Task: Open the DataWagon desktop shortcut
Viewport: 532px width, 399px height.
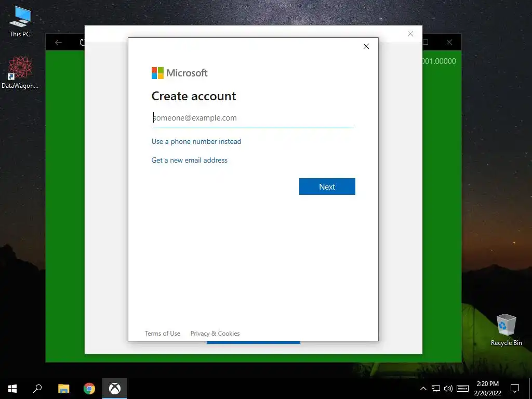Action: point(20,73)
